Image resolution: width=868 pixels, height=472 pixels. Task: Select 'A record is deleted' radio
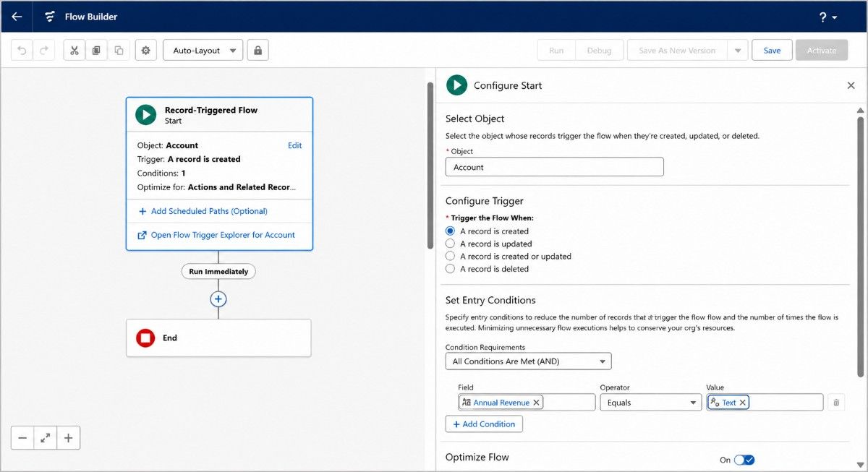[x=450, y=268]
